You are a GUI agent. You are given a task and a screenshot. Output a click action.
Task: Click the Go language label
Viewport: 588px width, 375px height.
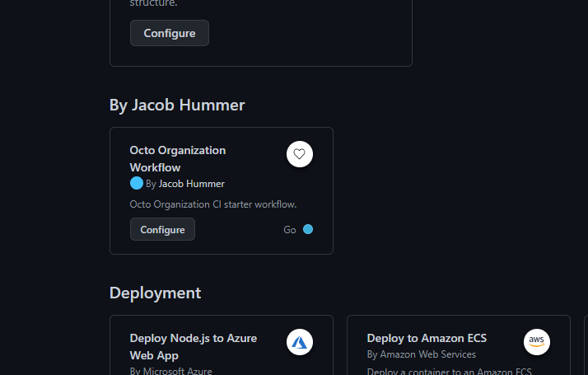pos(290,230)
